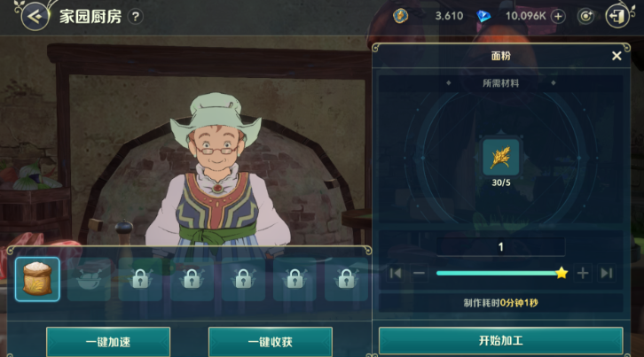Jump to minimum quantity button
644x357 pixels.
(396, 274)
